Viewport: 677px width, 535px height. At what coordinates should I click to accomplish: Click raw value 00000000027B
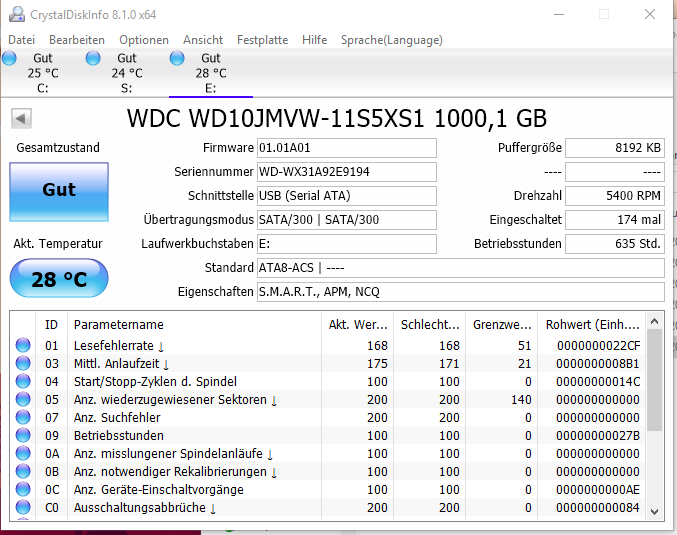pos(598,436)
